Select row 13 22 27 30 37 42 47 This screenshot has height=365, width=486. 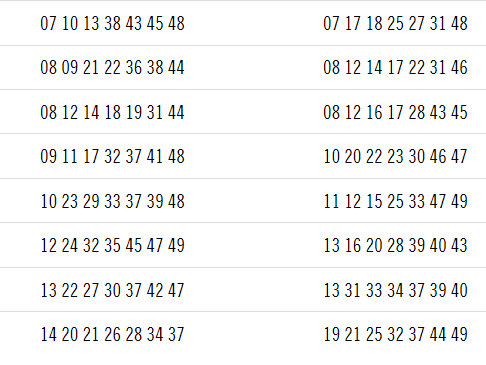coord(112,290)
